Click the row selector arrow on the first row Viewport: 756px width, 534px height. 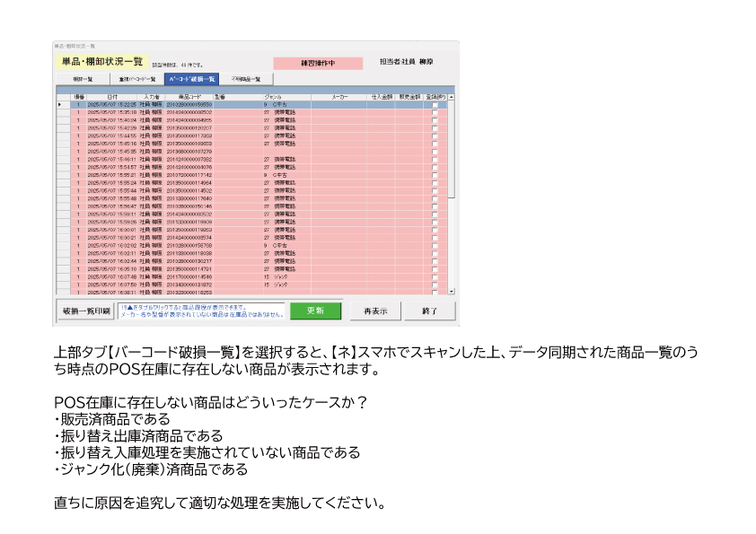[60, 104]
